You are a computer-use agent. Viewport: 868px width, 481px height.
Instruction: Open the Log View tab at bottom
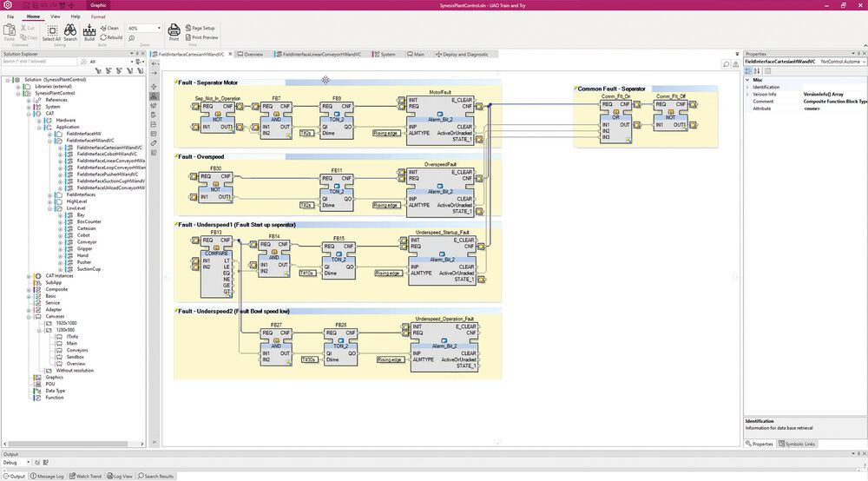(x=120, y=476)
